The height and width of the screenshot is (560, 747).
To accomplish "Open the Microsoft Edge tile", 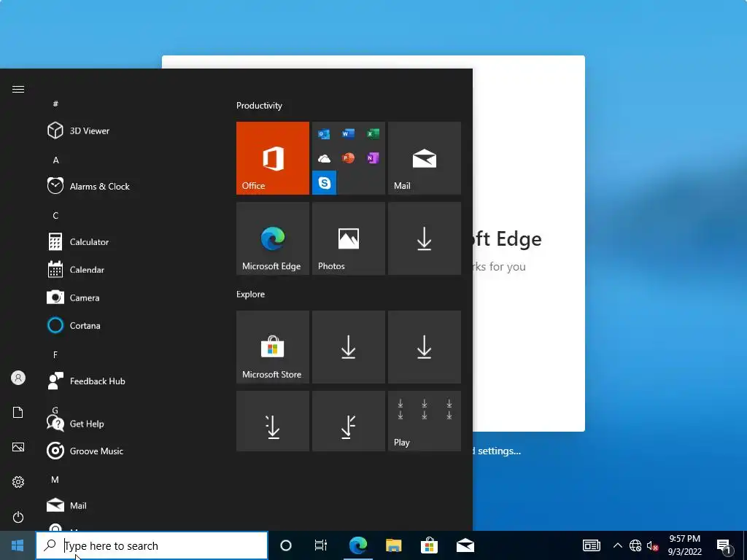I will 273,238.
